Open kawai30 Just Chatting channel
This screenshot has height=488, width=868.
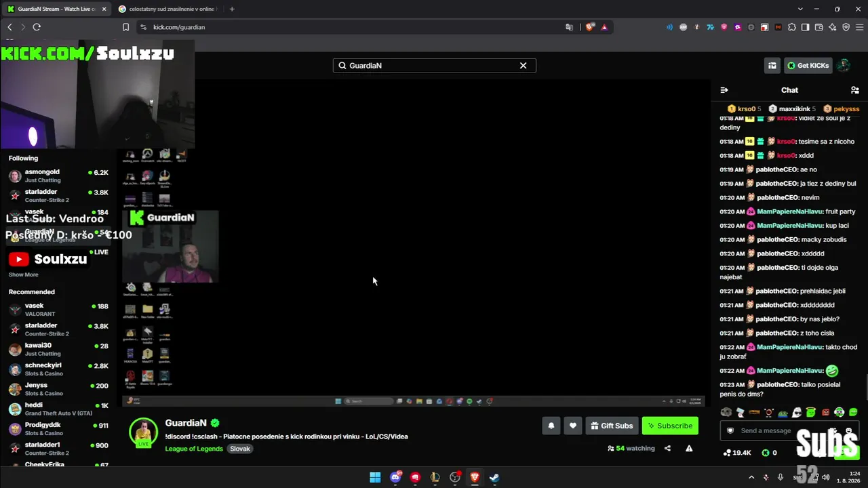tap(58, 350)
